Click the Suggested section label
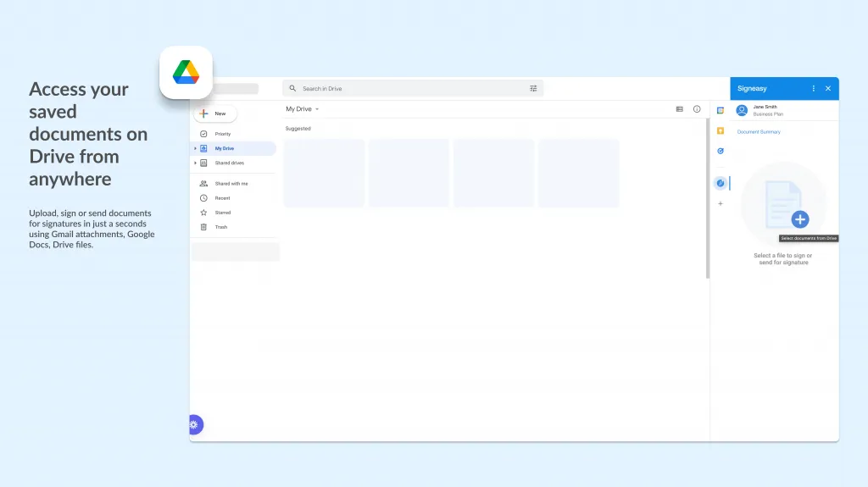This screenshot has height=487, width=868. pyautogui.click(x=298, y=129)
